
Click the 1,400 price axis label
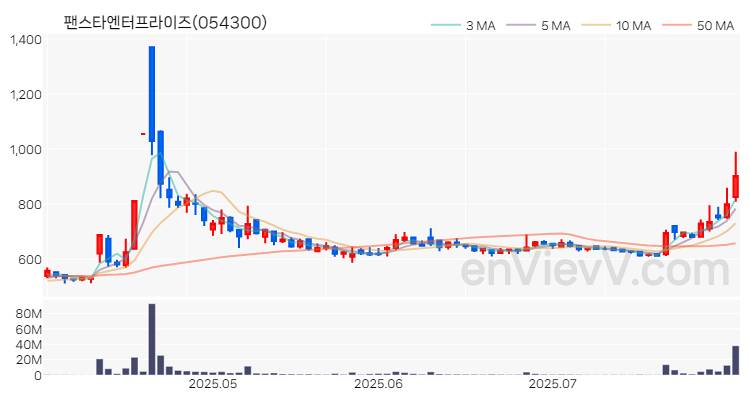(26, 40)
